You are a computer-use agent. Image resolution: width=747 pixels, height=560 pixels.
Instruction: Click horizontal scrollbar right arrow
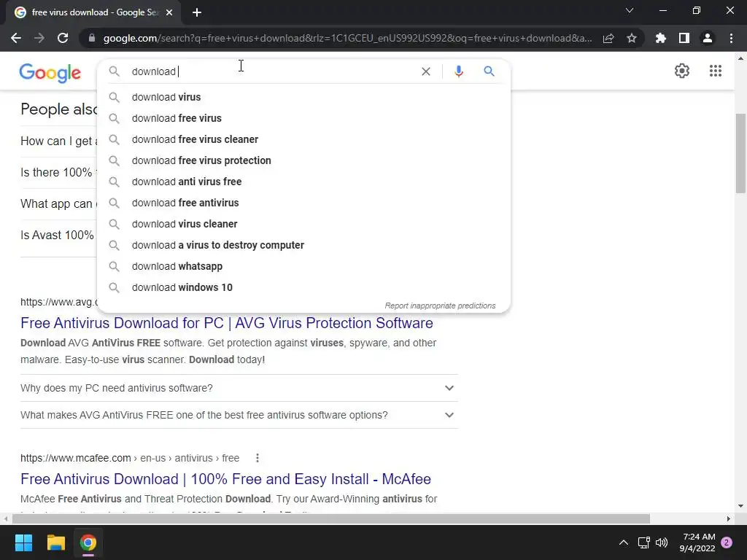pos(729,518)
